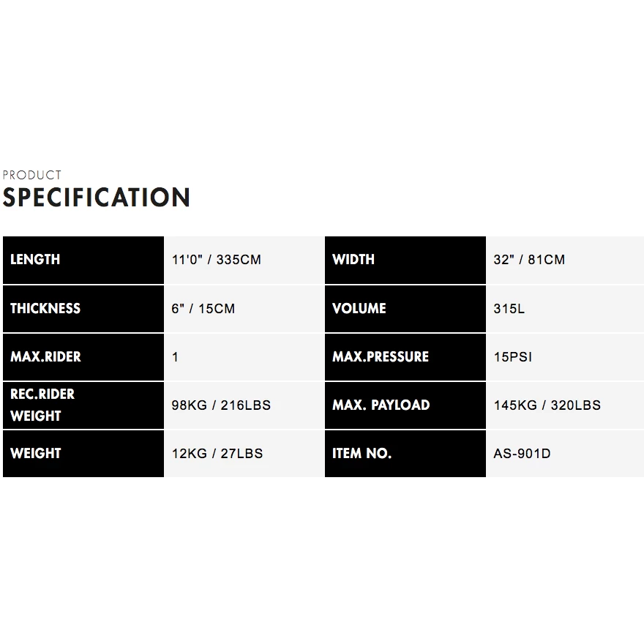The image size is (644, 644).
Task: Click the AS-901D item number value
Action: coord(522,453)
